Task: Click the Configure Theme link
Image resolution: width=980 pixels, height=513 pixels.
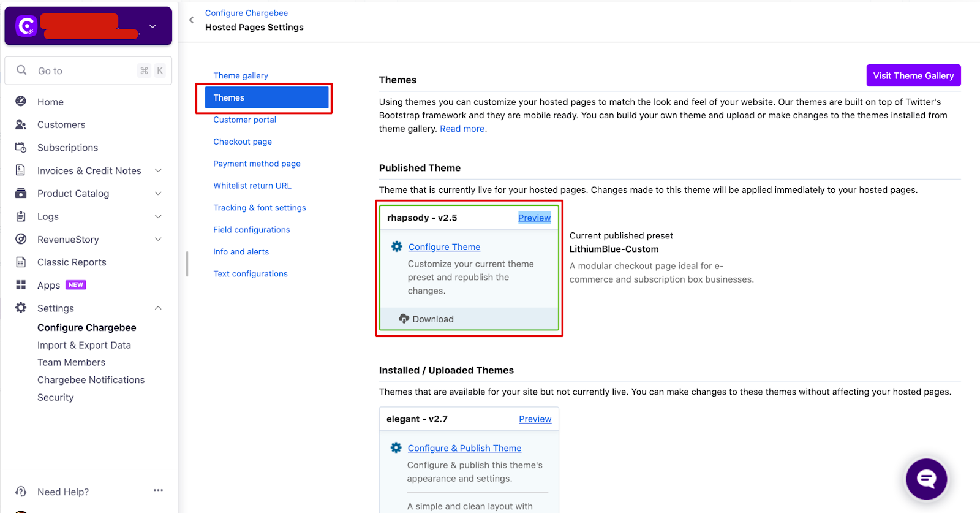Action: 444,247
